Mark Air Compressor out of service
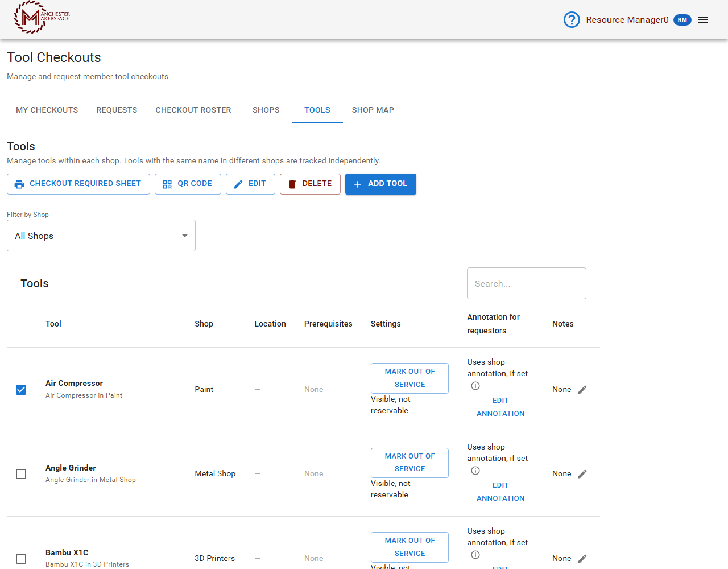 [409, 378]
